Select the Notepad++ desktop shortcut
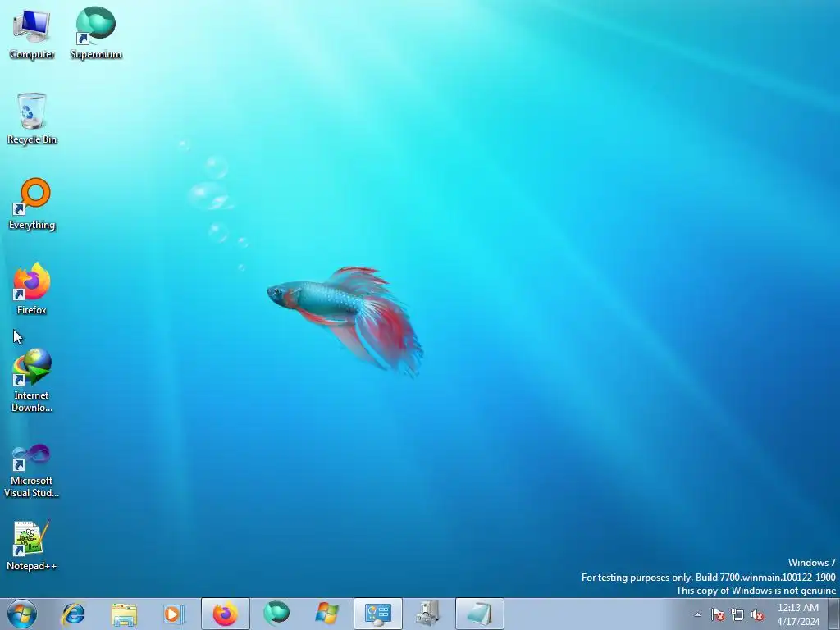Image resolution: width=840 pixels, height=630 pixels. [x=32, y=546]
